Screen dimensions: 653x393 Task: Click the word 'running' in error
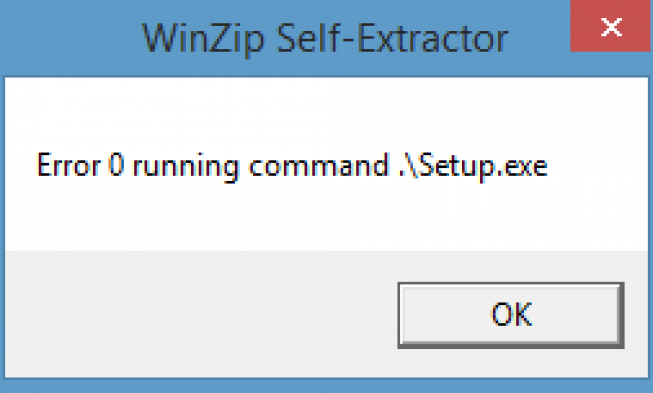click(186, 167)
